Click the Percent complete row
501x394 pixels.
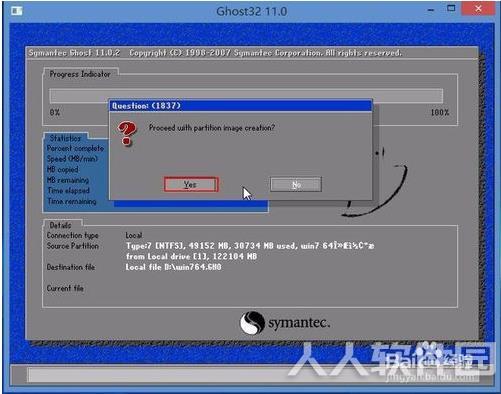75,148
